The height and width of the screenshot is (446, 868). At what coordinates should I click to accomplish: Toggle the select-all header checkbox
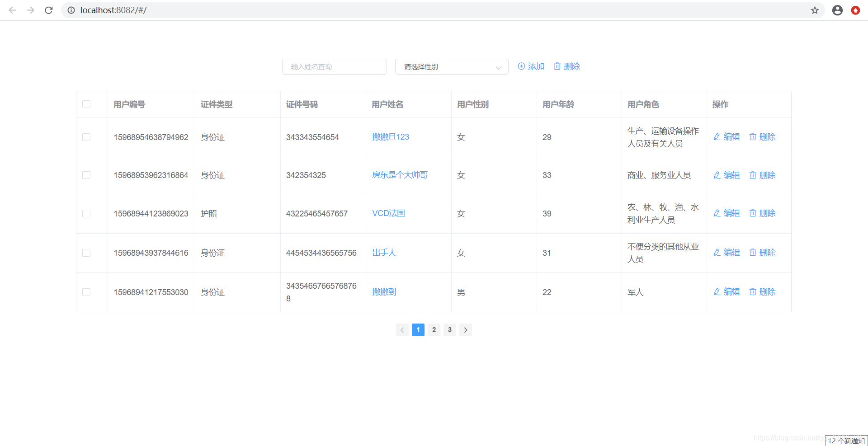tap(86, 104)
